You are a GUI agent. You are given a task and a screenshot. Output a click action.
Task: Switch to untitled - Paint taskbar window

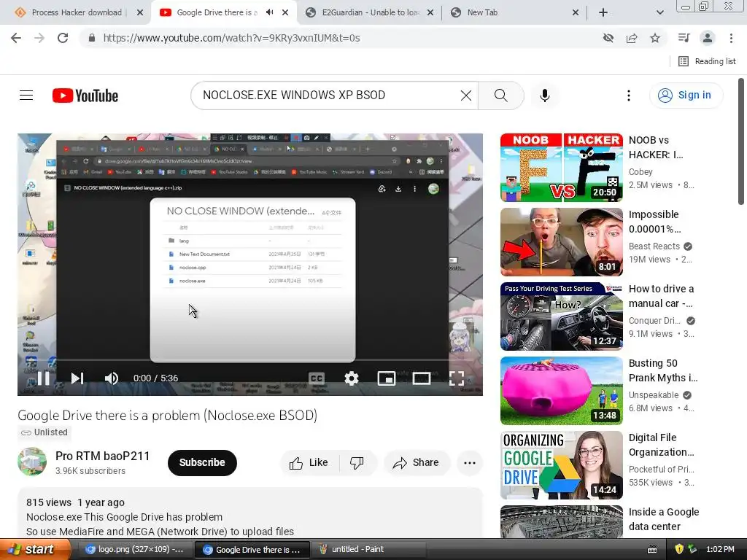370,550
